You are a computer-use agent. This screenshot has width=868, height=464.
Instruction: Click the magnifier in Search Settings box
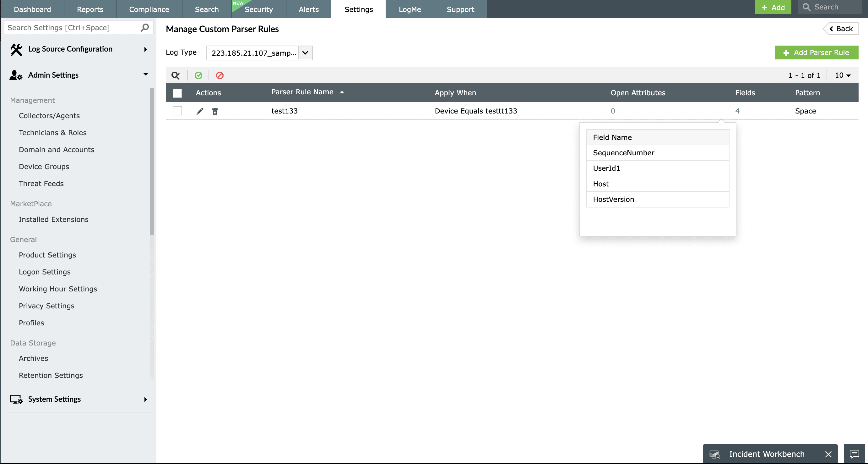pyautogui.click(x=145, y=28)
